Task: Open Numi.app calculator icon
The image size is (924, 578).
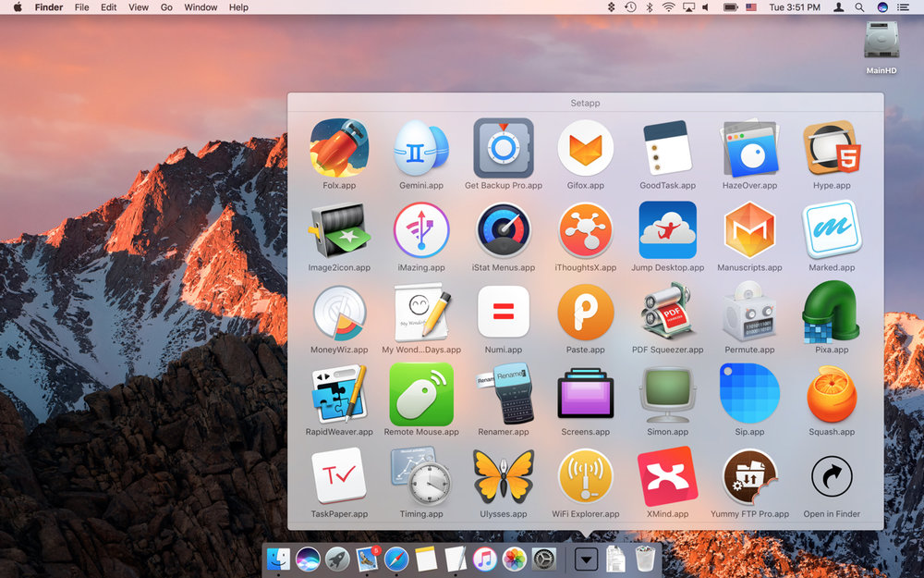Action: tap(504, 313)
